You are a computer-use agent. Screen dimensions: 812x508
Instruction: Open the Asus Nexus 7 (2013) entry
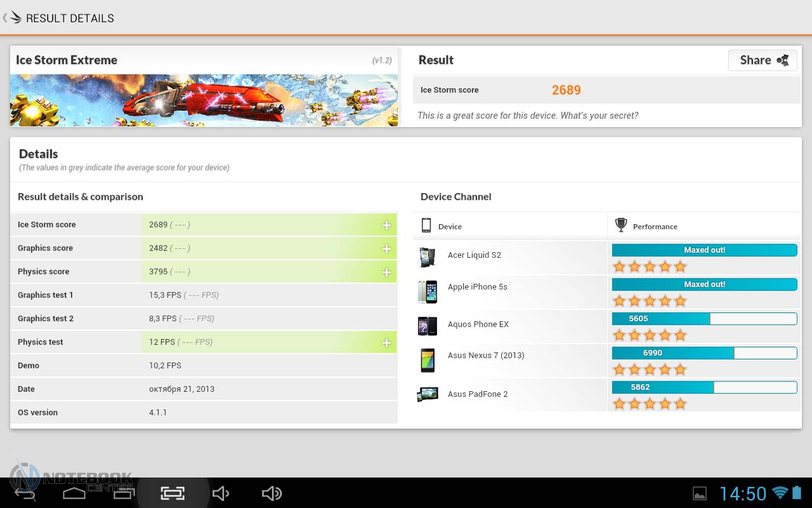click(x=485, y=356)
